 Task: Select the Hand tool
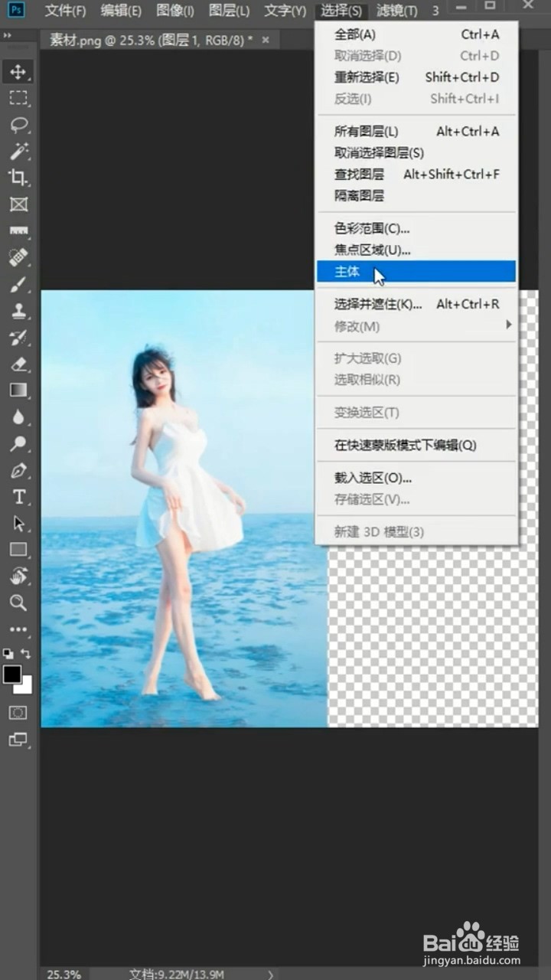coord(18,576)
